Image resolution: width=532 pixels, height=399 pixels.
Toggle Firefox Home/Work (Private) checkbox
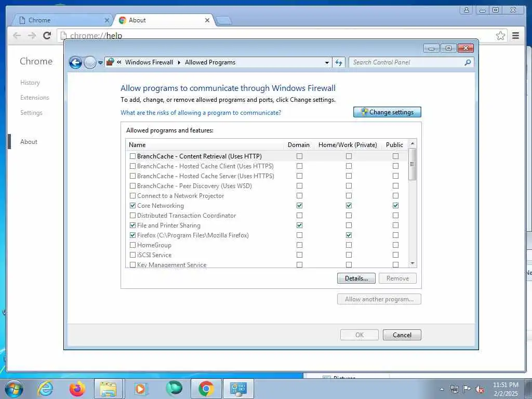pos(349,235)
